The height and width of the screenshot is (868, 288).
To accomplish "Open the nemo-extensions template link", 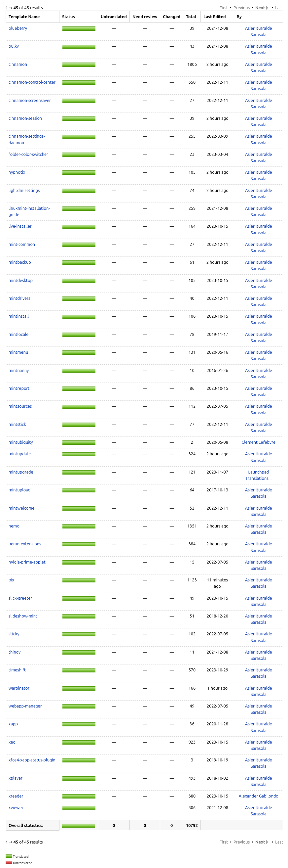I will click(x=24, y=544).
